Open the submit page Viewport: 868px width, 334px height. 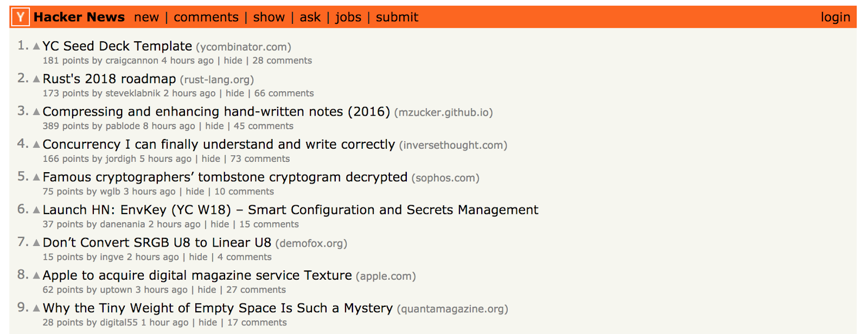tap(397, 17)
